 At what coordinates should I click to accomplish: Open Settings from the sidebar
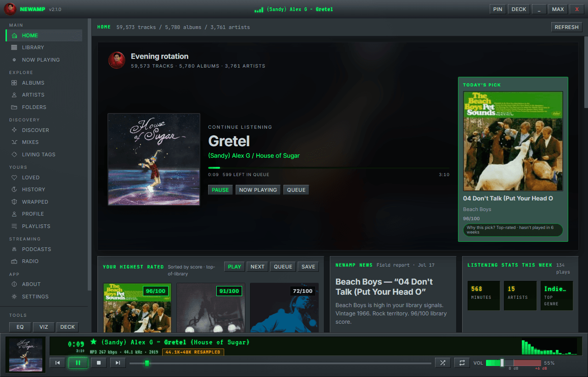pos(44,297)
